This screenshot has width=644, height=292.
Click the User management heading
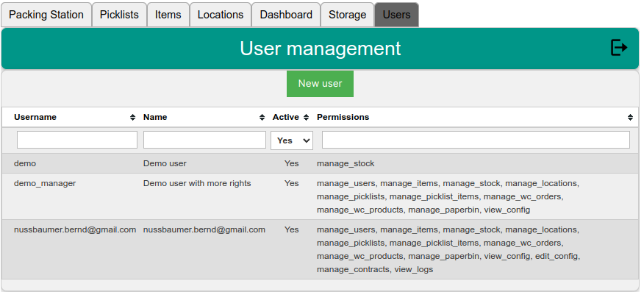[x=321, y=49]
